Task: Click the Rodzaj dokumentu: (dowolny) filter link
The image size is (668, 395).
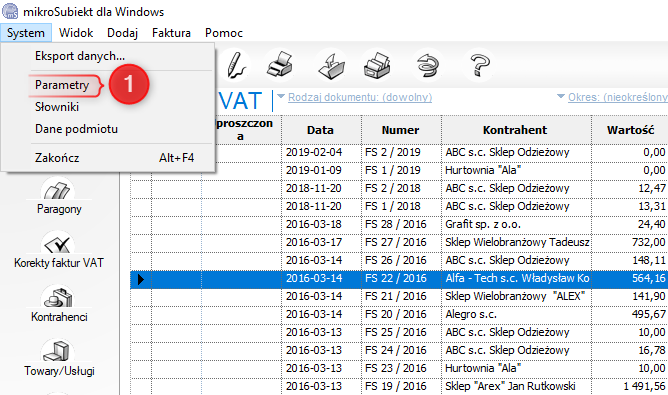Action: click(x=360, y=97)
